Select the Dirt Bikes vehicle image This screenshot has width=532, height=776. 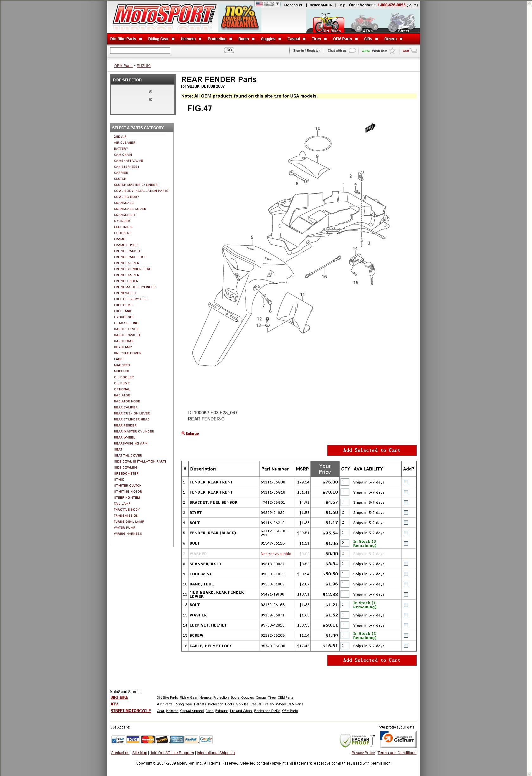[329, 22]
